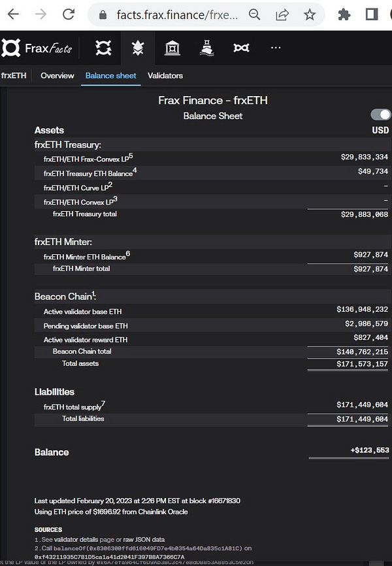Open the FRAX stablecoin section icon
392x566 pixels.
[103, 48]
